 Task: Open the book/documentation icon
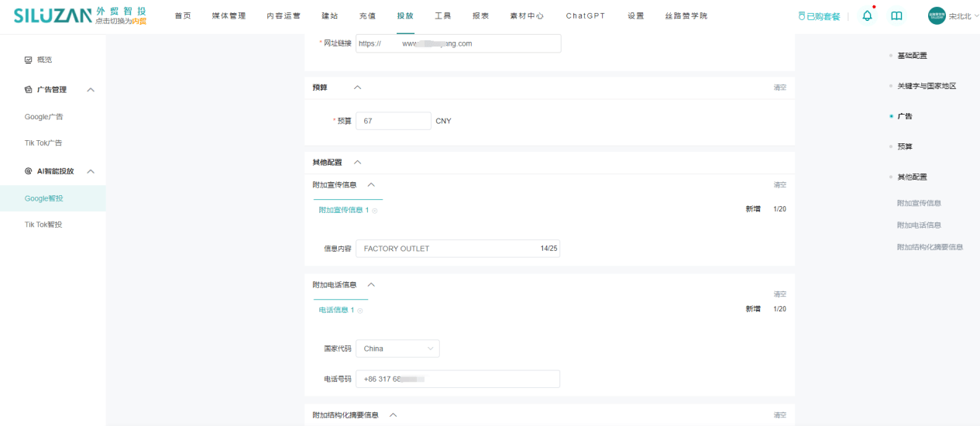click(896, 15)
